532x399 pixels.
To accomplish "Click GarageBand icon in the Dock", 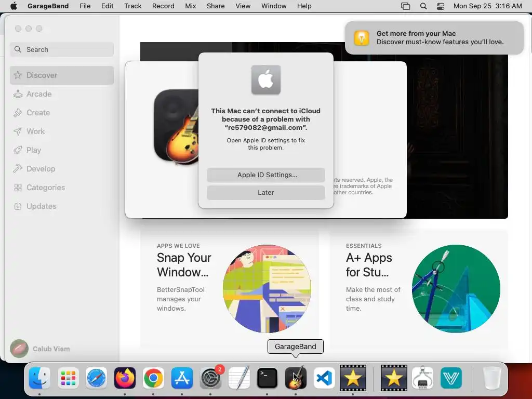I will [x=296, y=378].
